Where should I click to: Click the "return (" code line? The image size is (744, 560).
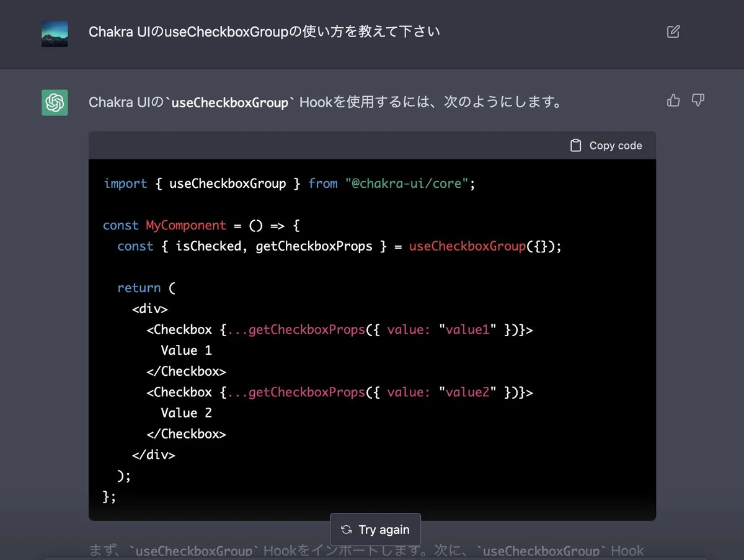147,288
